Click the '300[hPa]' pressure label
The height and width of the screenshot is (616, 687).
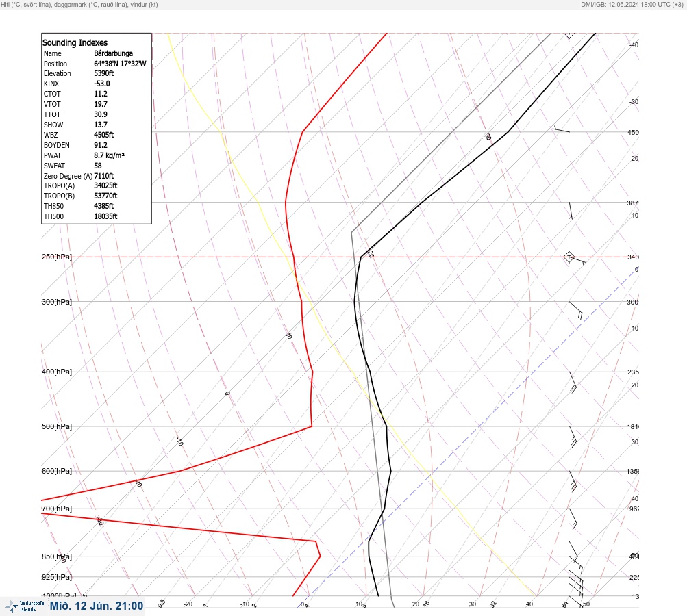[57, 302]
